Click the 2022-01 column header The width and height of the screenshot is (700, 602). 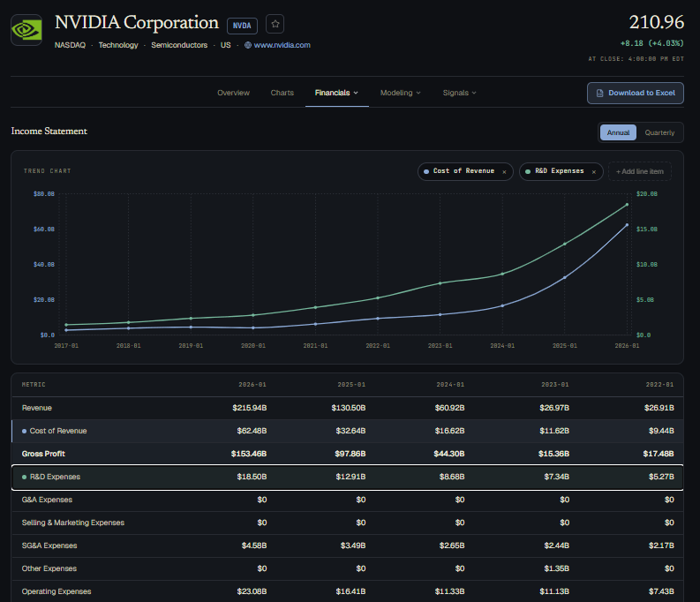(659, 385)
